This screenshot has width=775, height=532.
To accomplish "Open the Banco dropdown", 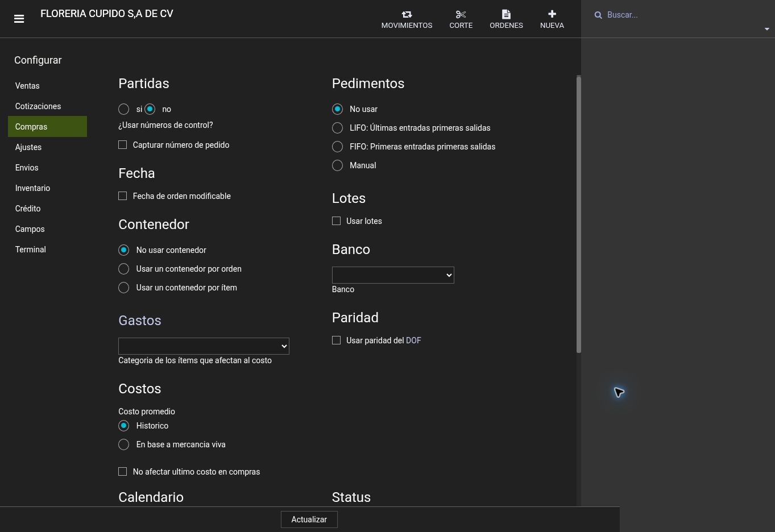I will (x=393, y=275).
